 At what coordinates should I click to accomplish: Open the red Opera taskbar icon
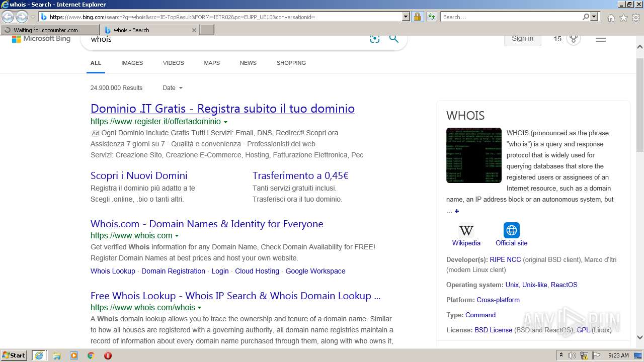108,355
